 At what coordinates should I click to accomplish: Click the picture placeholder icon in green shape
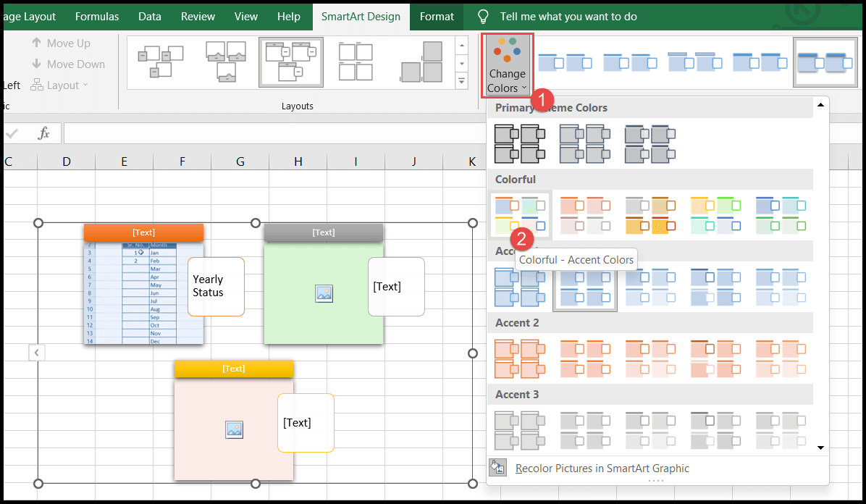coord(324,293)
